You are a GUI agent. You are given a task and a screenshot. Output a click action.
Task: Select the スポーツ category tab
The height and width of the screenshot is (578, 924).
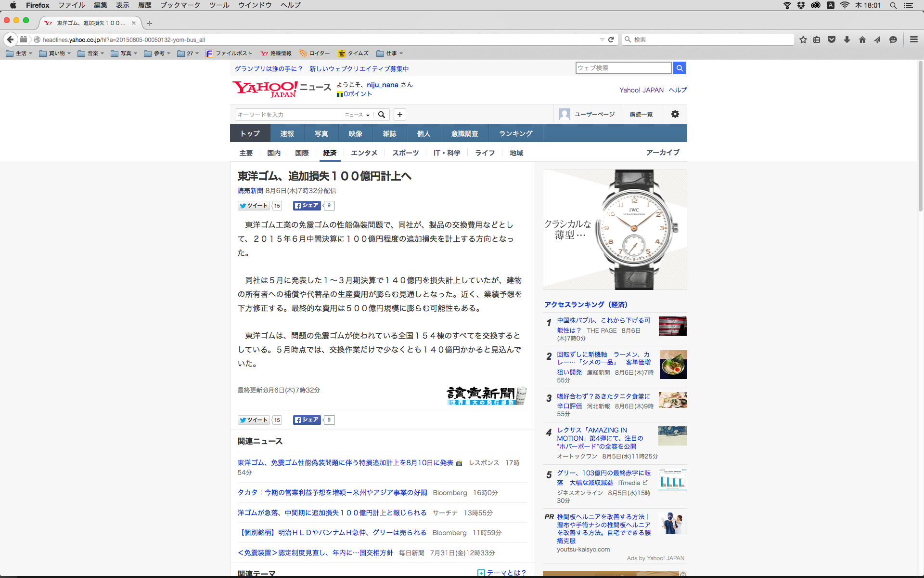405,153
